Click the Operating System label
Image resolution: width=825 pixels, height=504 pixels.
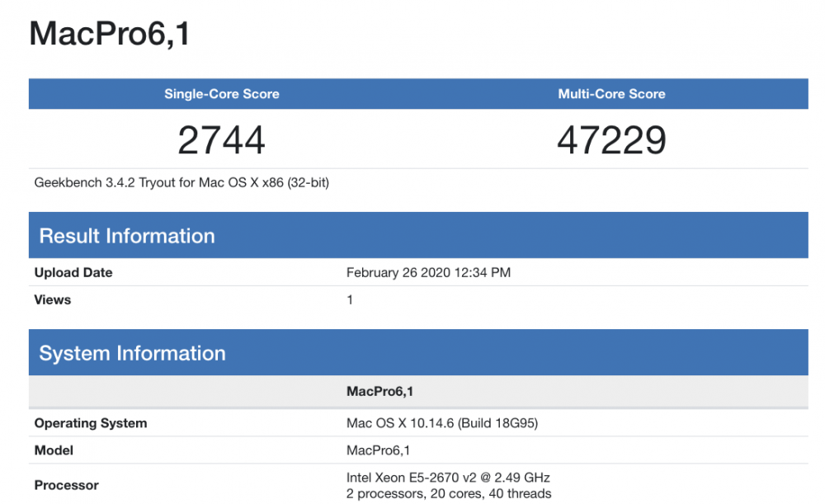(91, 423)
